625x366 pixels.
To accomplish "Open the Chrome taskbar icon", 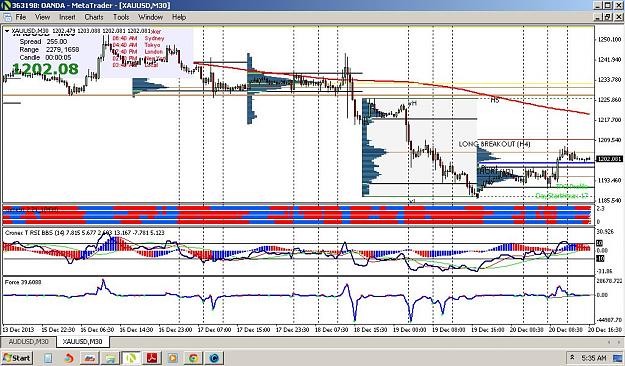I will coord(193,358).
